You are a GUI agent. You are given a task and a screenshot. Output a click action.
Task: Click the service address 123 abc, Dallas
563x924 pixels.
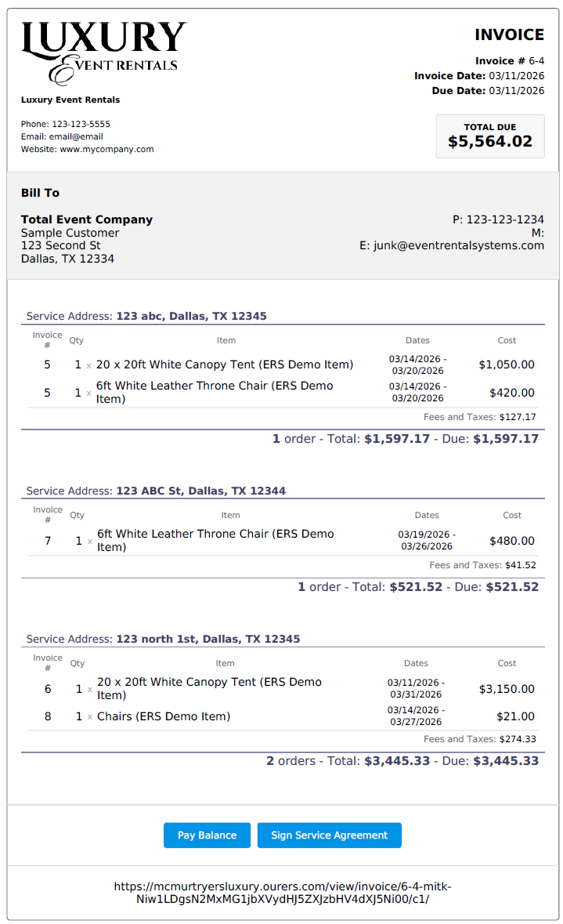191,316
